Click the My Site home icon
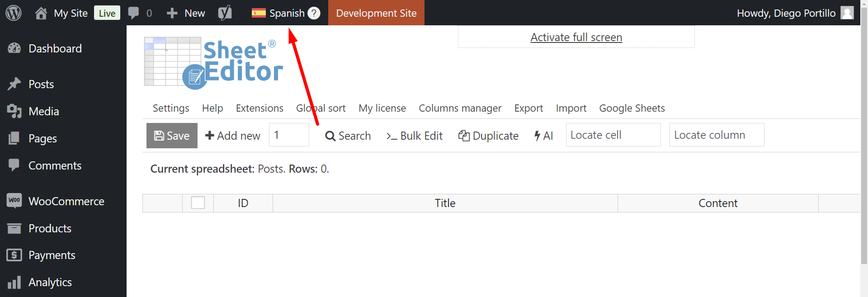 coord(41,13)
